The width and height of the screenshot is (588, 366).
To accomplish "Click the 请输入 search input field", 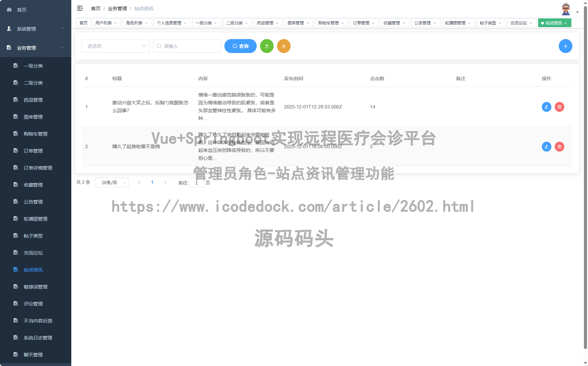I will click(187, 46).
